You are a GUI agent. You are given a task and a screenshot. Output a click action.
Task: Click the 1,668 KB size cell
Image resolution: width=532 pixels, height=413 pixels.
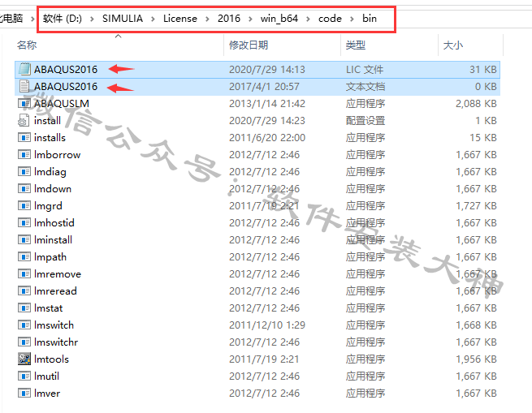pyautogui.click(x=476, y=325)
